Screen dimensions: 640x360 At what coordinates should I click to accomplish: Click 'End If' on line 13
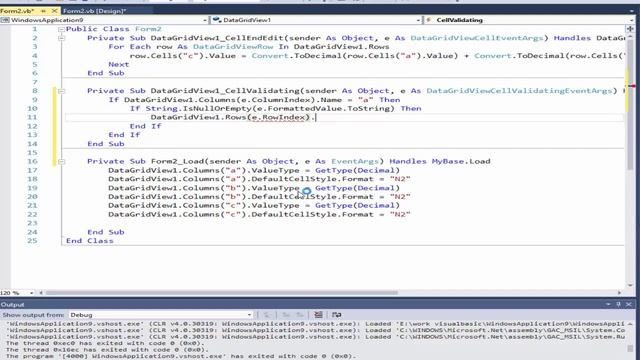124,135
